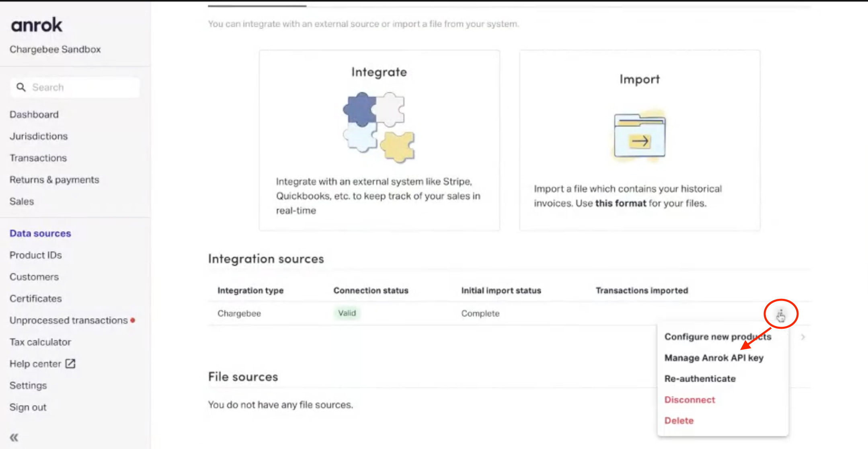Screen dimensions: 868x449
Task: Choose Re-authenticate from context menu
Action: click(700, 379)
